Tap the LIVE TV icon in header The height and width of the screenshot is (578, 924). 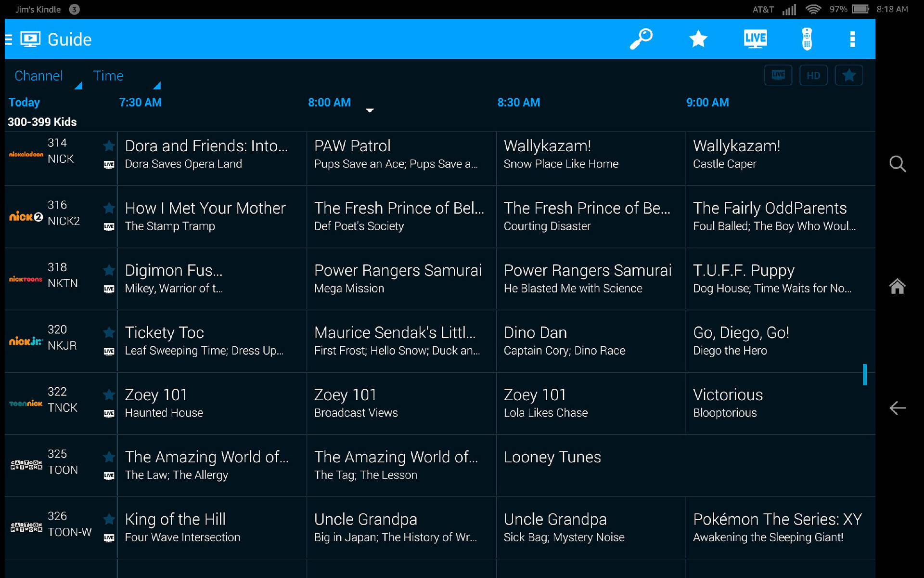755,39
